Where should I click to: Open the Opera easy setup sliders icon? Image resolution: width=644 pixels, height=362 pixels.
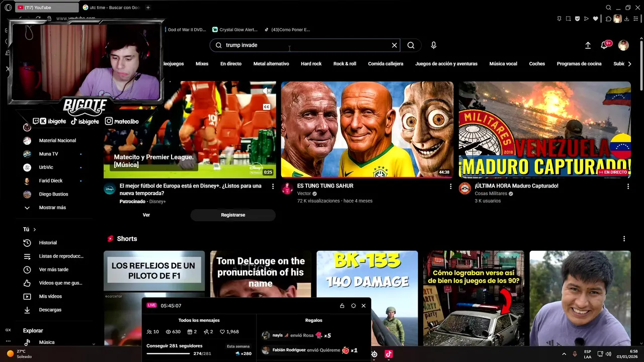coord(636,19)
